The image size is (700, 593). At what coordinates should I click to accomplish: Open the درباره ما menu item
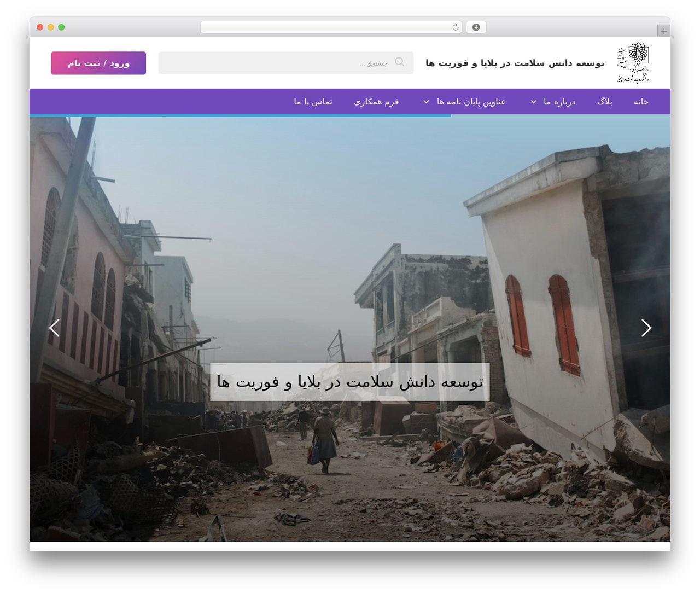[559, 102]
